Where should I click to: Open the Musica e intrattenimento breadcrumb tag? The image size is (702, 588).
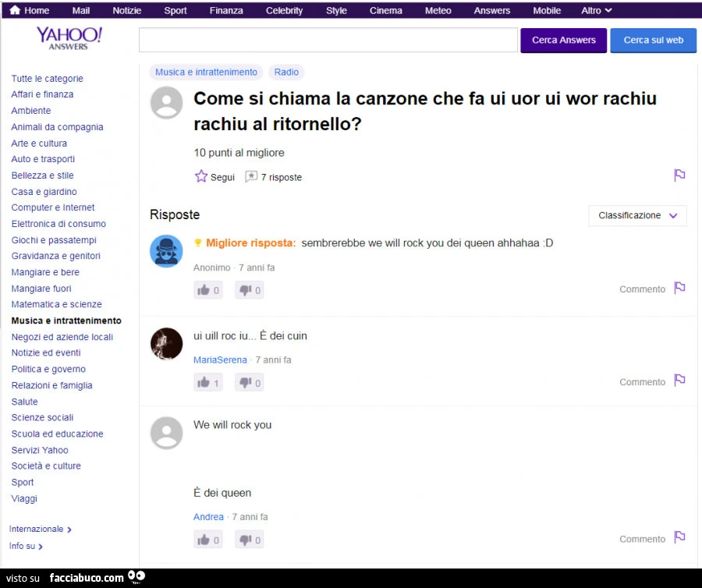[x=207, y=72]
